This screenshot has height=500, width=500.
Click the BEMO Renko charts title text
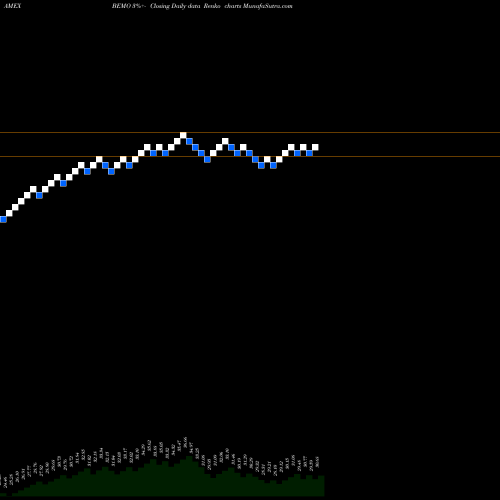pos(202,6)
